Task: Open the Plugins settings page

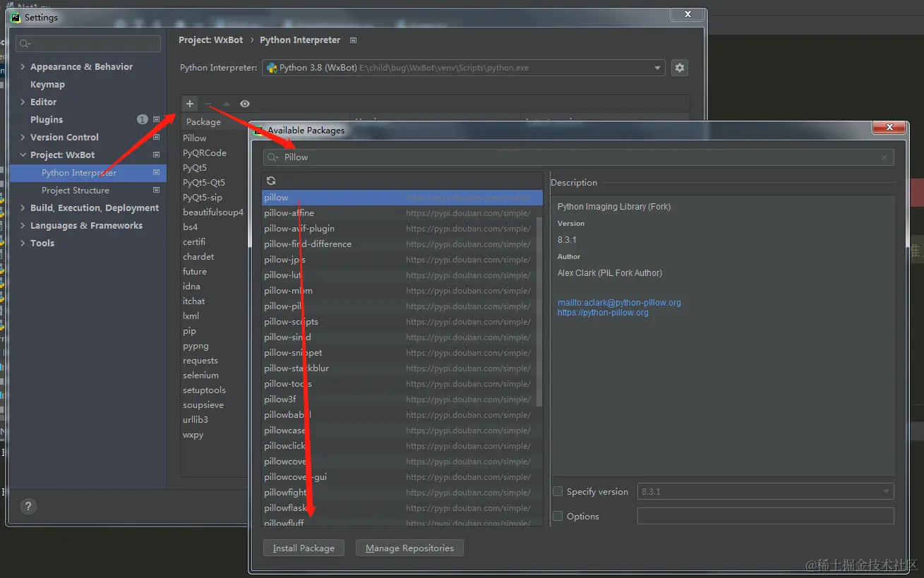Action: [x=47, y=120]
